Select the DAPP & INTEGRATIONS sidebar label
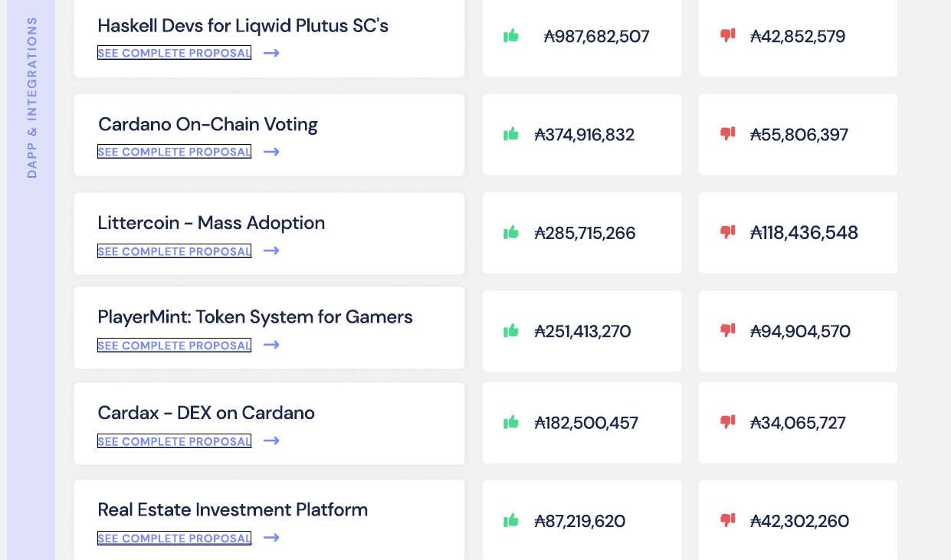 [x=31, y=97]
